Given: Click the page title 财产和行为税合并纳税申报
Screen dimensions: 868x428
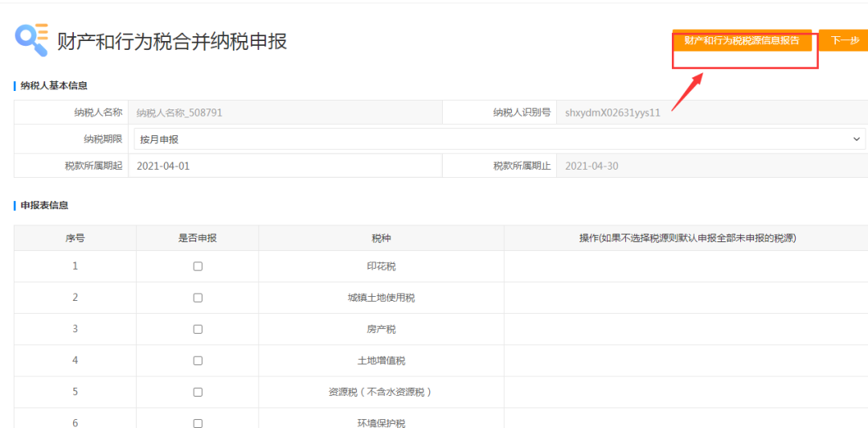Looking at the screenshot, I should pos(172,42).
